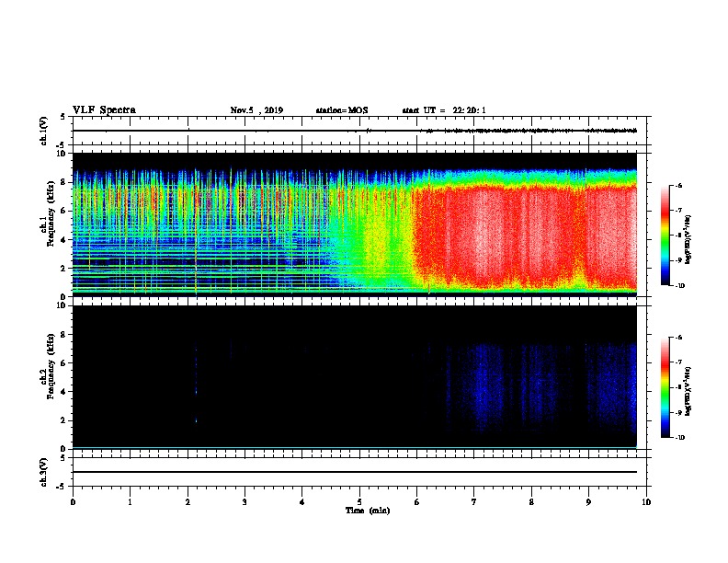Click the ch.1 voltage waveform panel

pyautogui.click(x=359, y=131)
